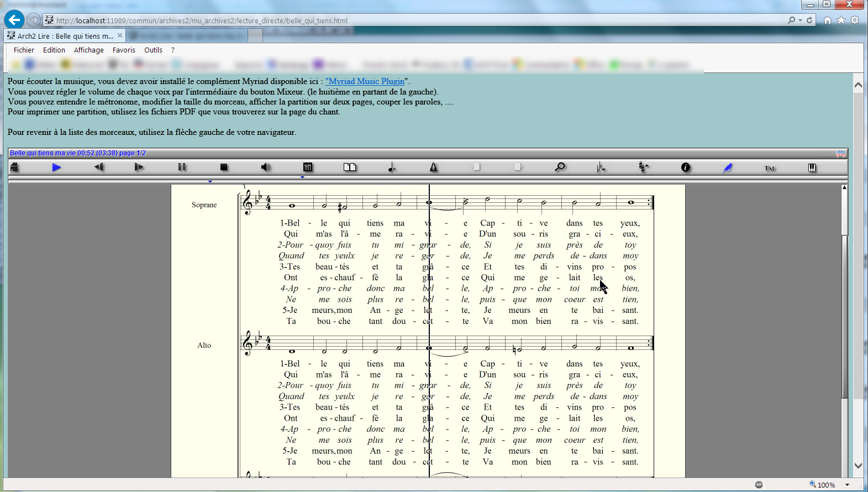Viewport: 868px width, 492px height.
Task: Go back with the browser back arrow
Action: [14, 20]
